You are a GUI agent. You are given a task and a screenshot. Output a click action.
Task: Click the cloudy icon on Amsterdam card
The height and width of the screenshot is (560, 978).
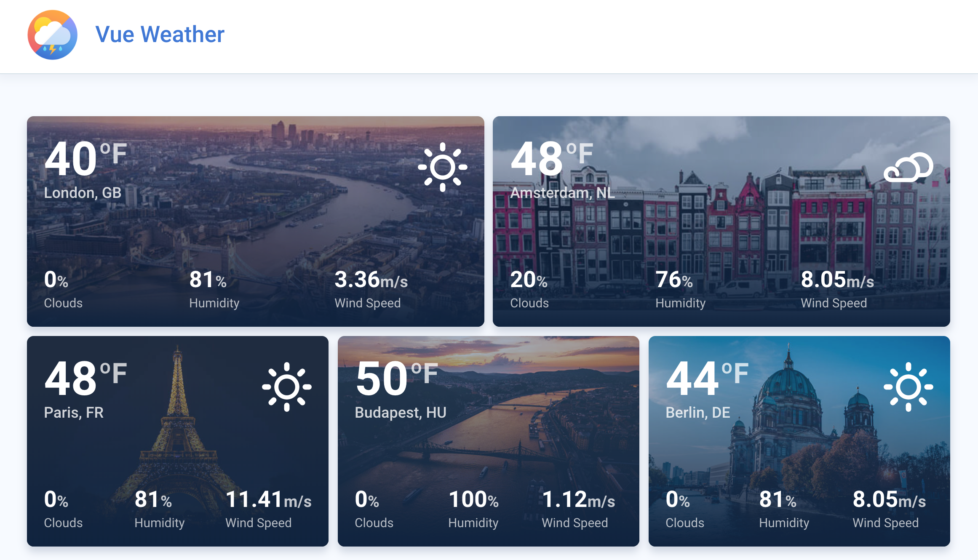point(908,167)
